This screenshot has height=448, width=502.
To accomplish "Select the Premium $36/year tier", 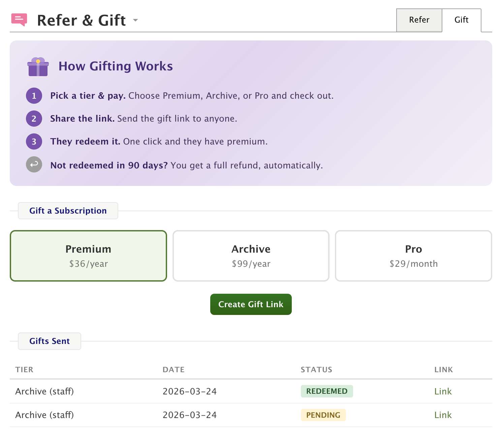I will pos(88,256).
